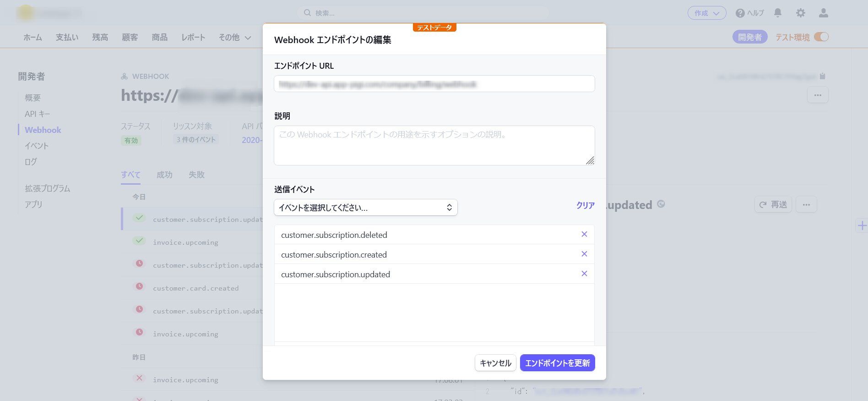Screen dimensions: 868x401
Task: Switch to the 失敗 failed tab
Action: coord(196,175)
